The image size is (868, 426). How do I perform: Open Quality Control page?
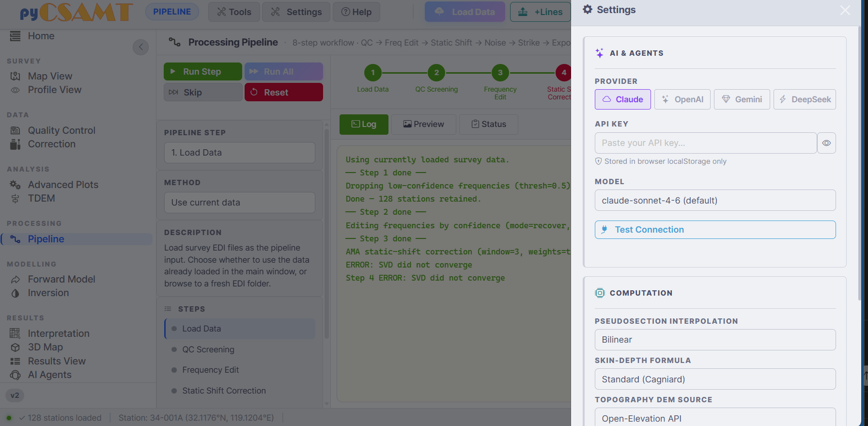(62, 130)
